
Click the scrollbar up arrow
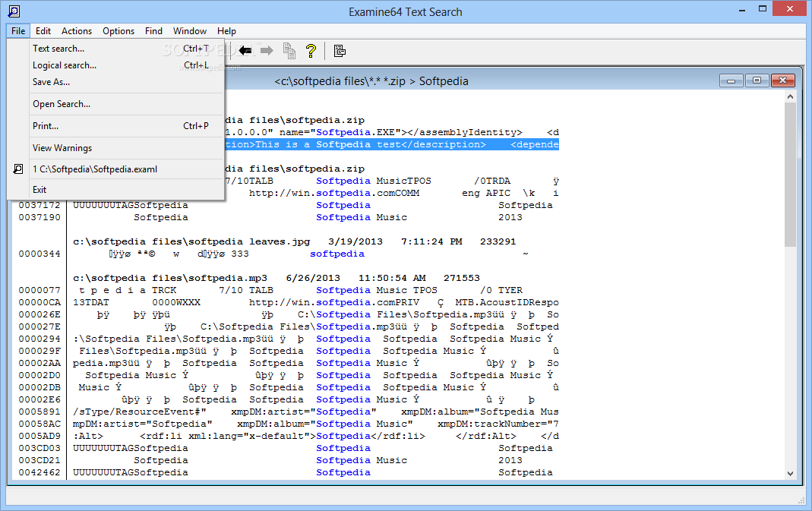point(790,97)
